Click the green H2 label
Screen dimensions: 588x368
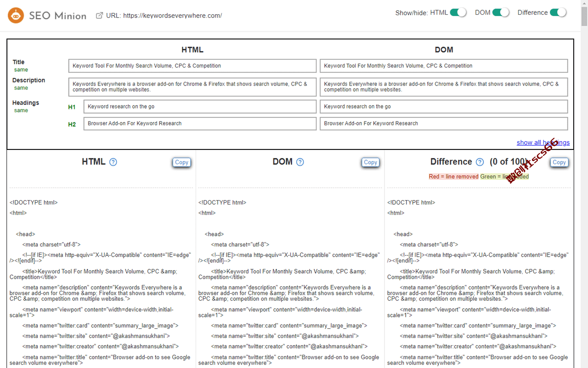point(72,124)
